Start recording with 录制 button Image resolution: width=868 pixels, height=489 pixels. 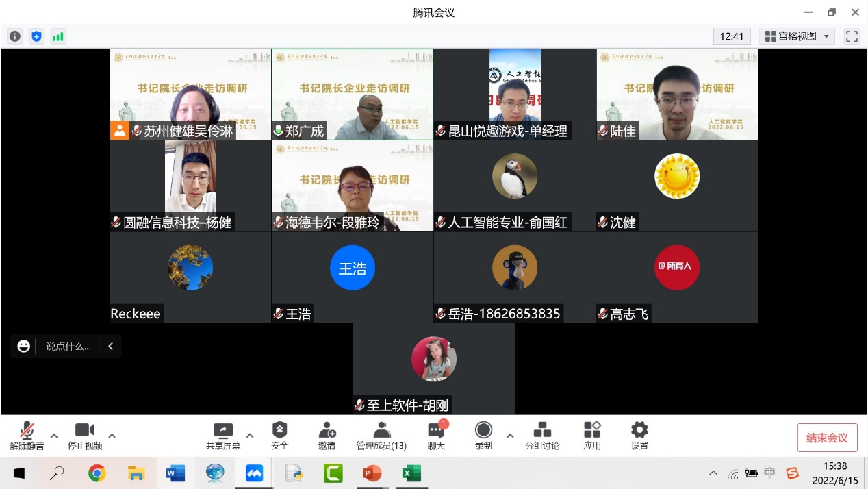point(483,436)
